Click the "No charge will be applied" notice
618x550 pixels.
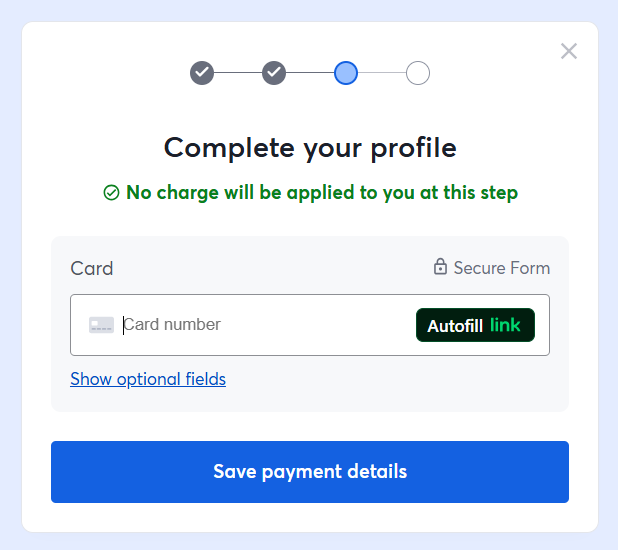coord(322,193)
